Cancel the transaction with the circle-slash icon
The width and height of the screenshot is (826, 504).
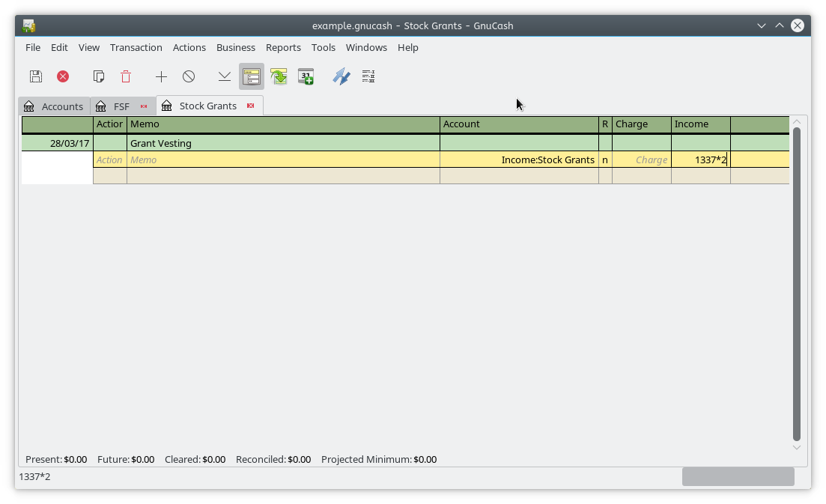tap(189, 76)
